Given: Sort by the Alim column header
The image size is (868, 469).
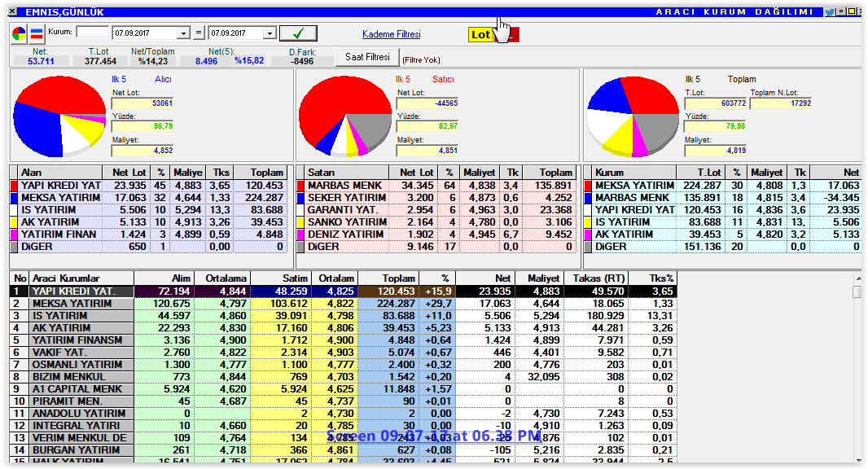Looking at the screenshot, I should (x=164, y=278).
